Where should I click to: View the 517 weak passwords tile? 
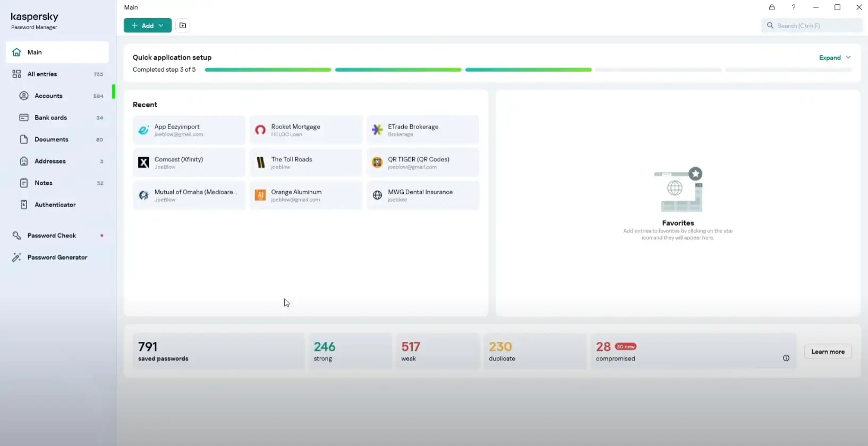coord(437,351)
